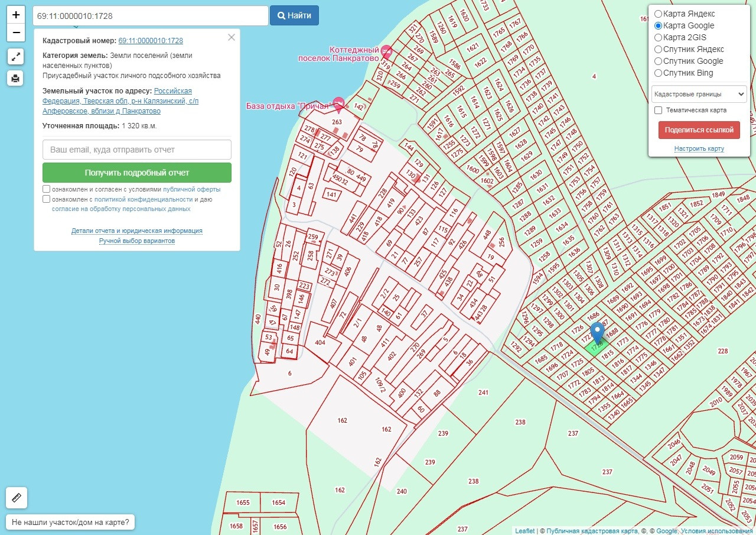Image resolution: width=756 pixels, height=535 pixels.
Task: Click Не нашли участок/дом на карте? button
Action: [71, 523]
